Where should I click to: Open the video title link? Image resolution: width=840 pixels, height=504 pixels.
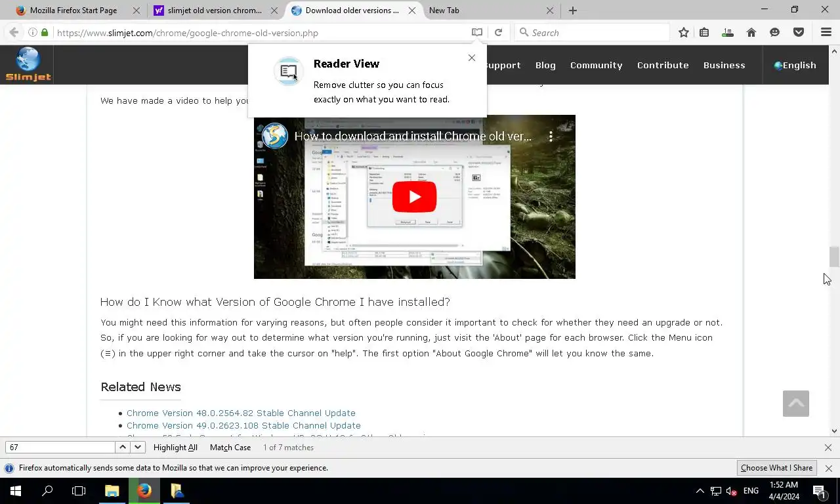(x=413, y=136)
